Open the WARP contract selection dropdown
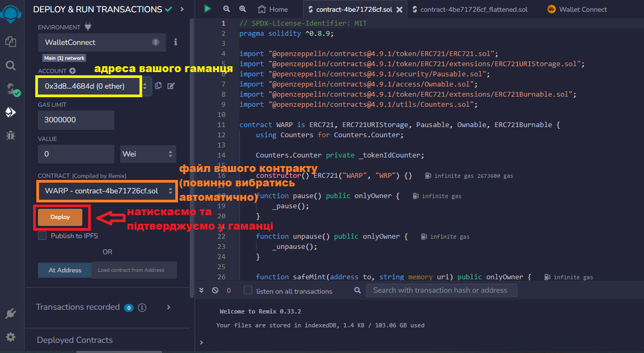Image resolution: width=644 pixels, height=353 pixels. point(107,191)
